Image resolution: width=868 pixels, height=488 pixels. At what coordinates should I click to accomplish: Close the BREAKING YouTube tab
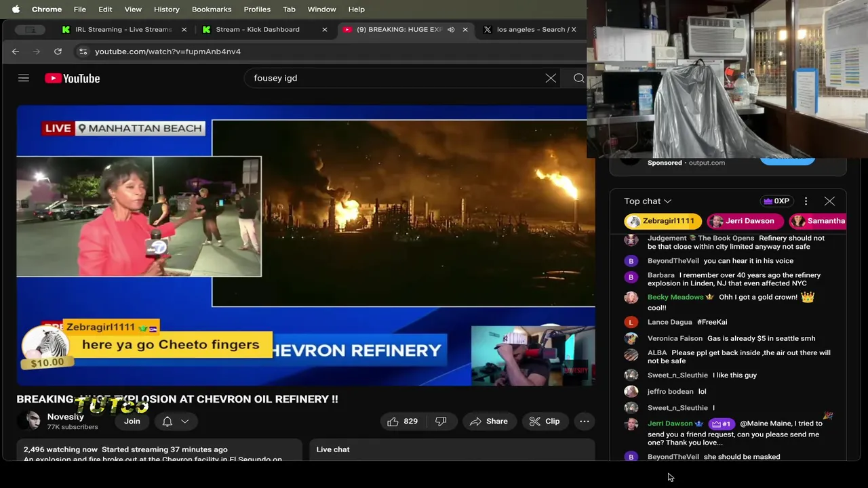tap(465, 30)
